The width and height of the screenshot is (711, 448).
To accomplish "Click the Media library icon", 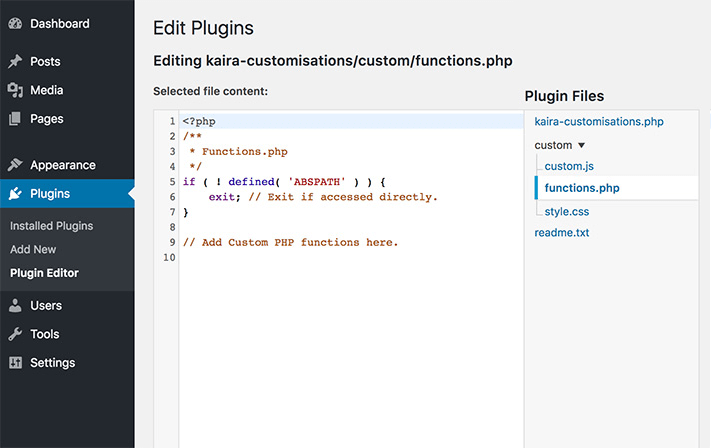I will click(15, 90).
